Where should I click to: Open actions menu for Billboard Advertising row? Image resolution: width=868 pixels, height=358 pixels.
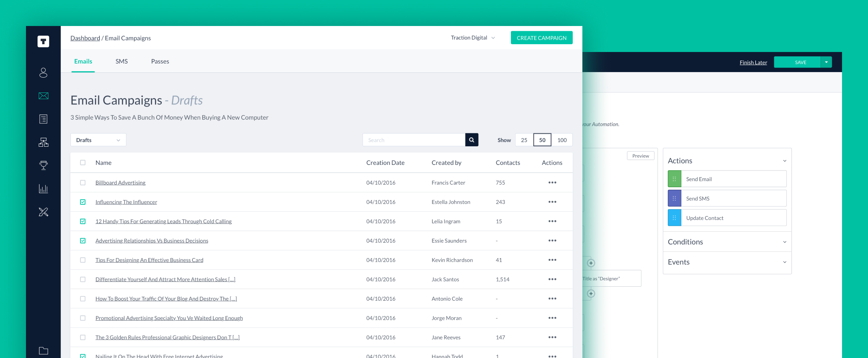pyautogui.click(x=552, y=183)
